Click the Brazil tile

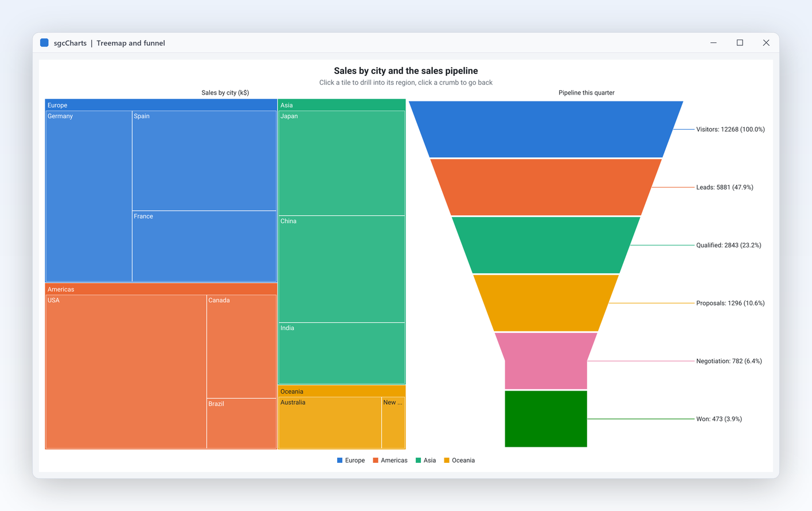coord(241,423)
